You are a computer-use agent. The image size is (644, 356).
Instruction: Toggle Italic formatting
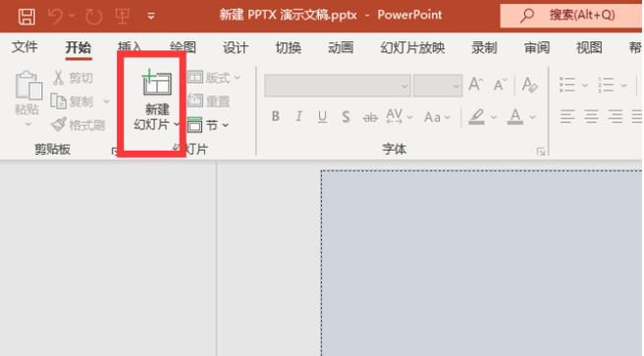pos(299,117)
